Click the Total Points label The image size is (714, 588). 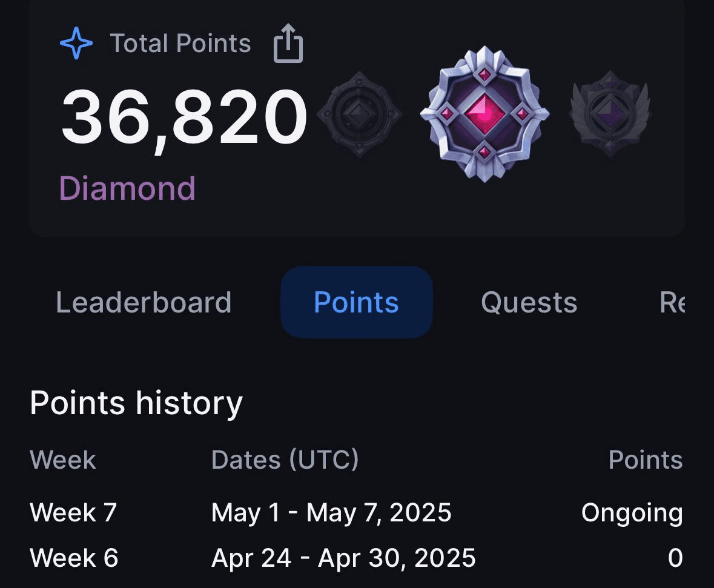click(180, 43)
